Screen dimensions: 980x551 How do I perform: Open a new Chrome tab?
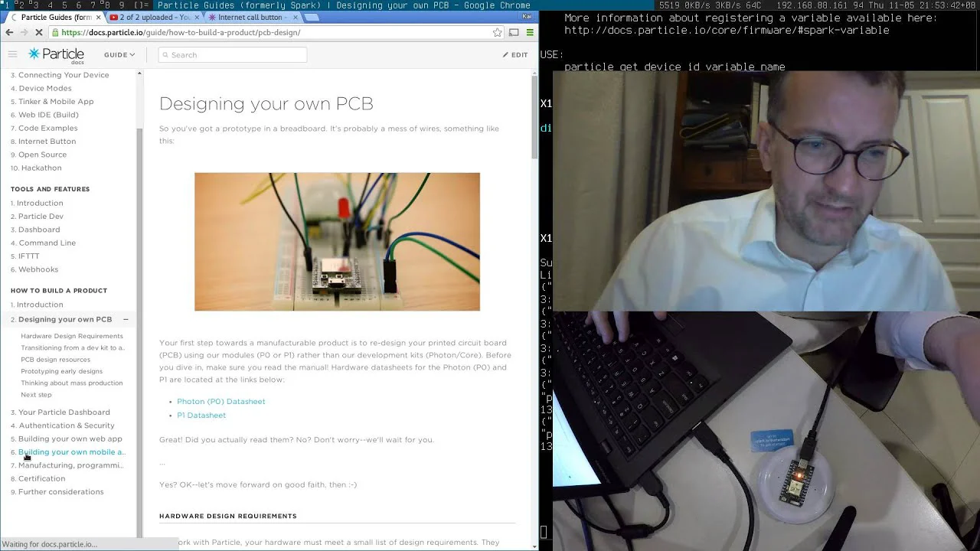click(311, 17)
